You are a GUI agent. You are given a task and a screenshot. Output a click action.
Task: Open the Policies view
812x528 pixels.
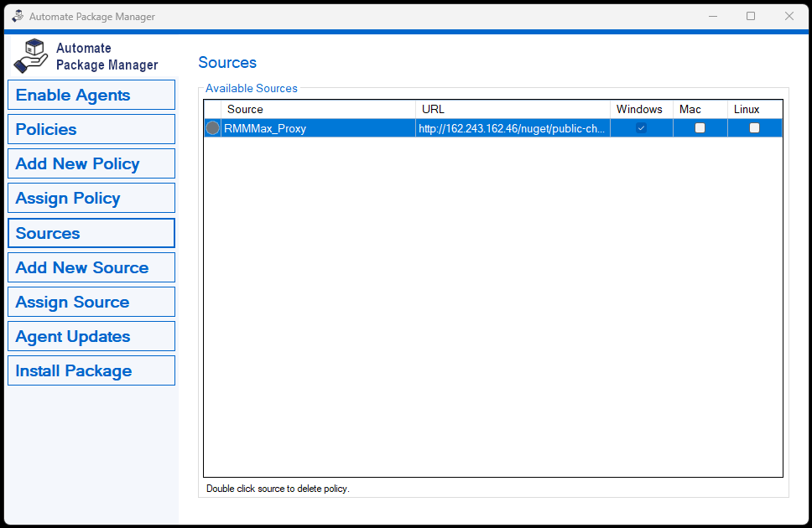tap(91, 129)
